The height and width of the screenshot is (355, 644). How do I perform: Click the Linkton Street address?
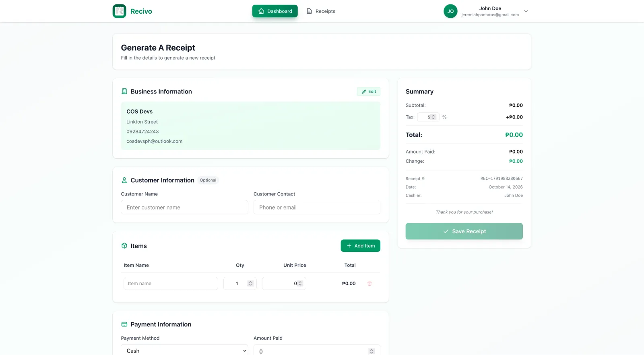142,122
